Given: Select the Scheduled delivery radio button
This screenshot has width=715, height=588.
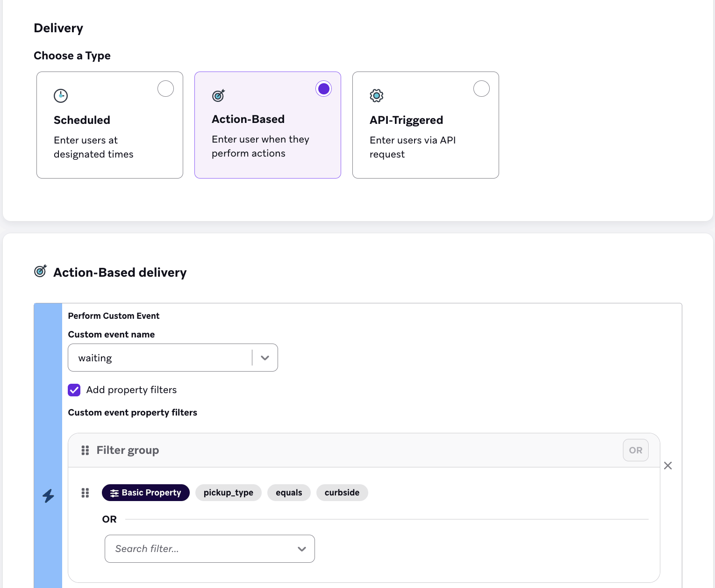Looking at the screenshot, I should (x=165, y=88).
